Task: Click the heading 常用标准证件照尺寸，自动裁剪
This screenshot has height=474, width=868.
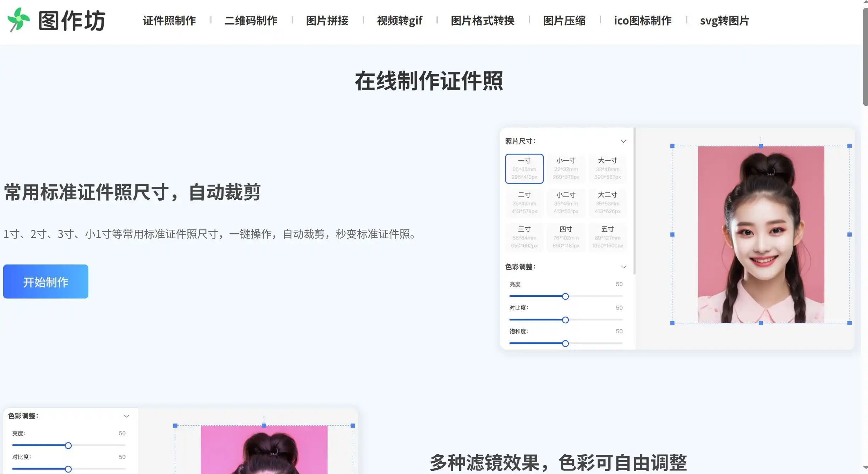Action: (132, 192)
